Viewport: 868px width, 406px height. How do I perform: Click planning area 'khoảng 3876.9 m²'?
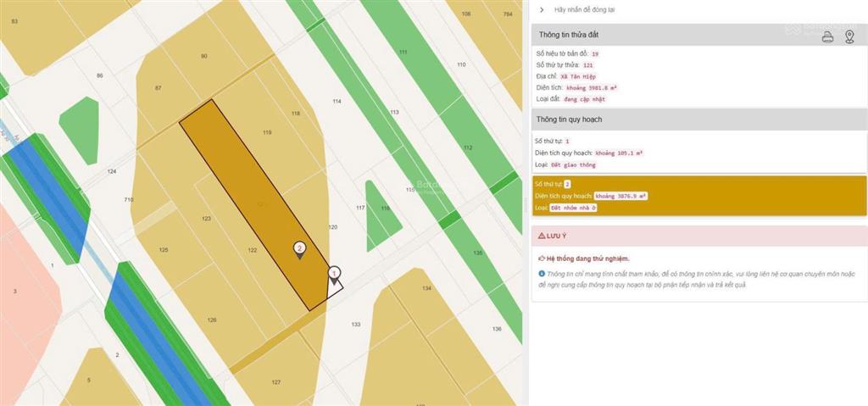[621, 196]
